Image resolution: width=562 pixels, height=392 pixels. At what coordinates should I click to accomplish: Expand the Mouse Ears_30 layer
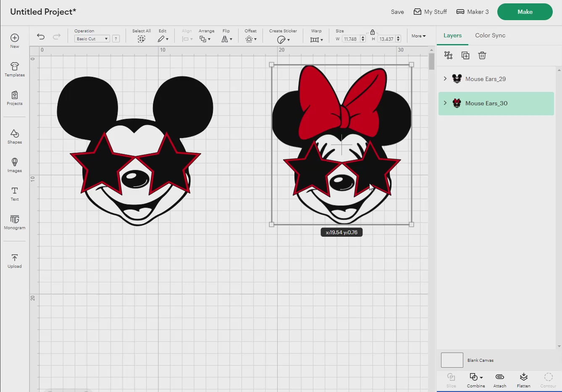click(x=445, y=103)
